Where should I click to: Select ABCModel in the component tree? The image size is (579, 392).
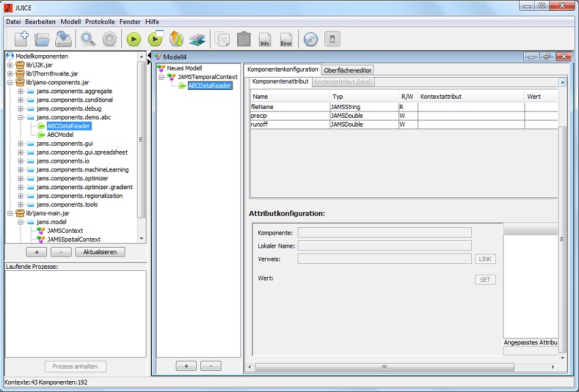point(60,135)
